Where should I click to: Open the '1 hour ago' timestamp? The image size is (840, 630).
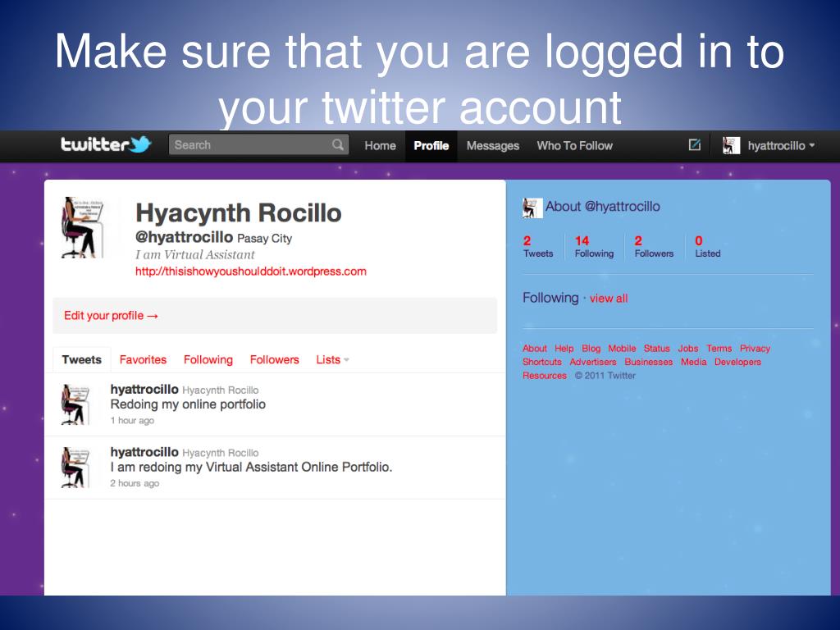(132, 421)
